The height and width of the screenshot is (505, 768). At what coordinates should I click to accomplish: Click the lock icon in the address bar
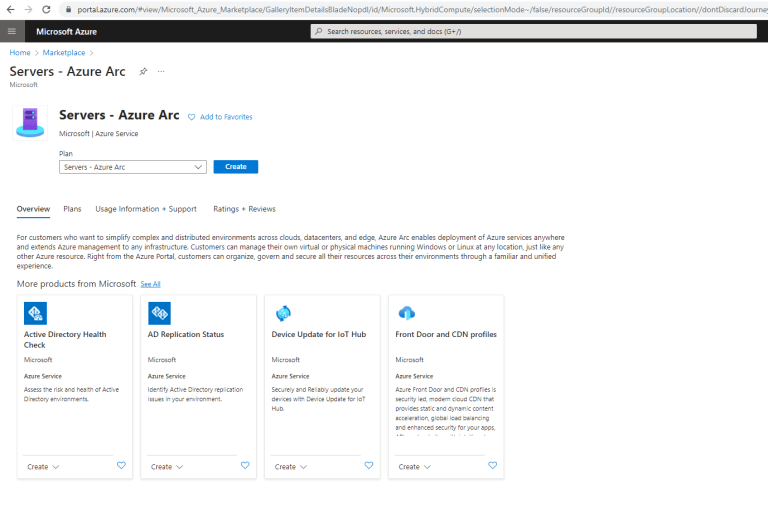(x=69, y=9)
